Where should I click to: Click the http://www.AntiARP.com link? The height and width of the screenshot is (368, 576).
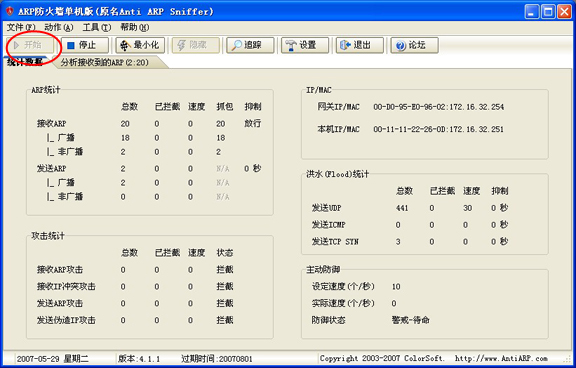[x=501, y=358]
